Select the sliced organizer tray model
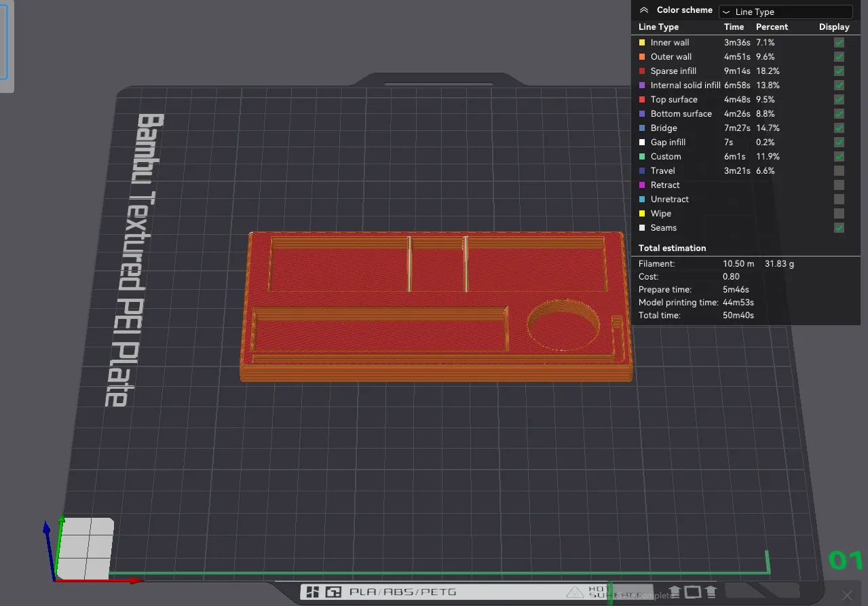 [436, 305]
